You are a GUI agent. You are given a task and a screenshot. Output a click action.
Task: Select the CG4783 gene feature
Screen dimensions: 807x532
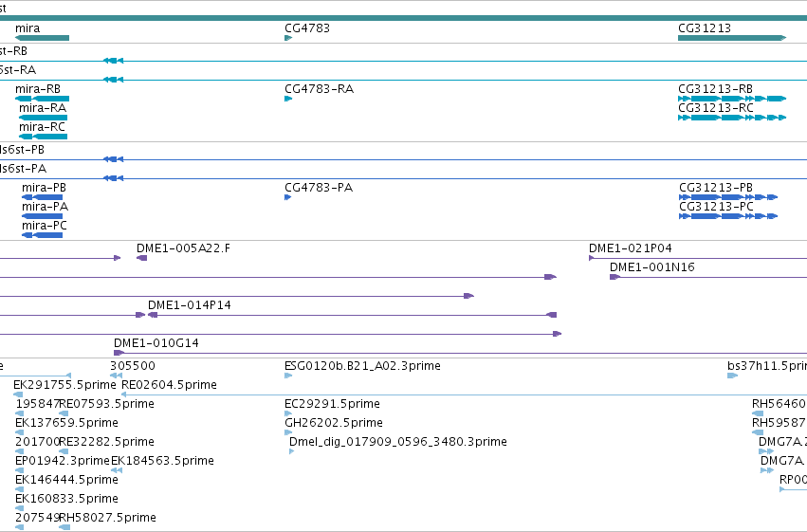288,38
